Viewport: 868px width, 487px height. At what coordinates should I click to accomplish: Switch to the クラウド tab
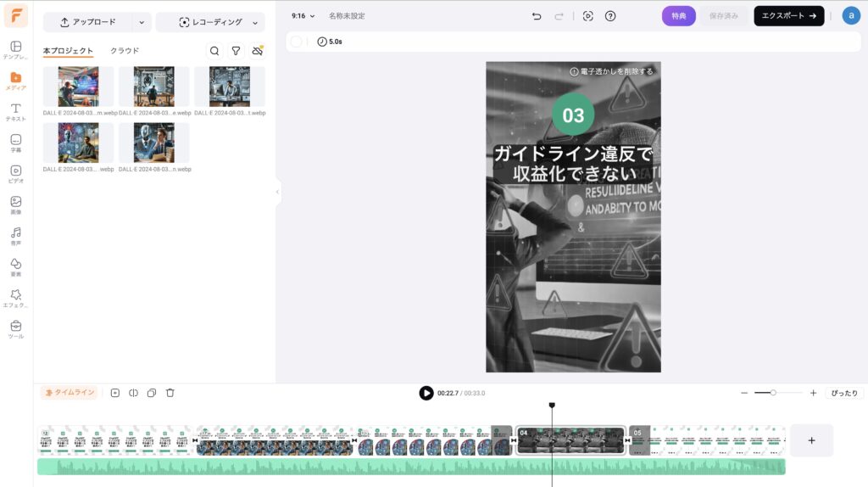coord(125,51)
